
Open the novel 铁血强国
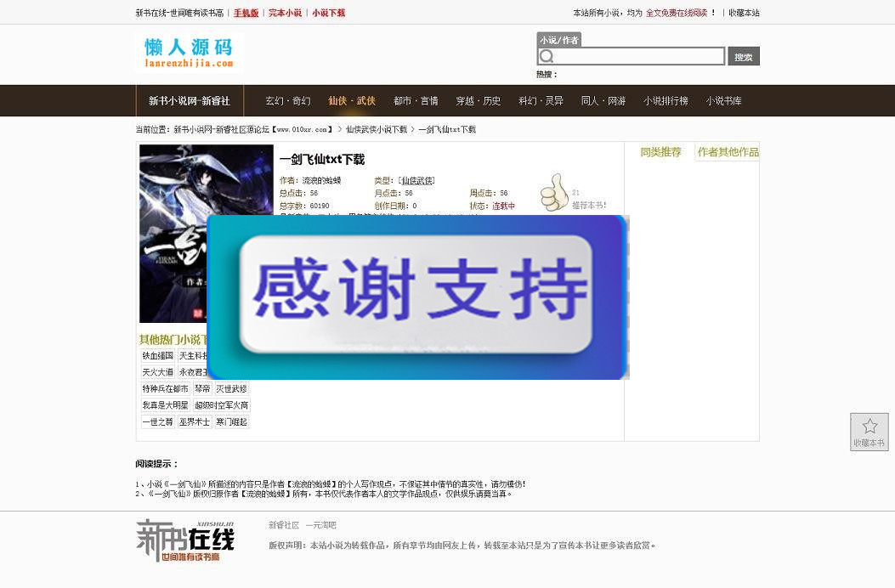pos(157,356)
